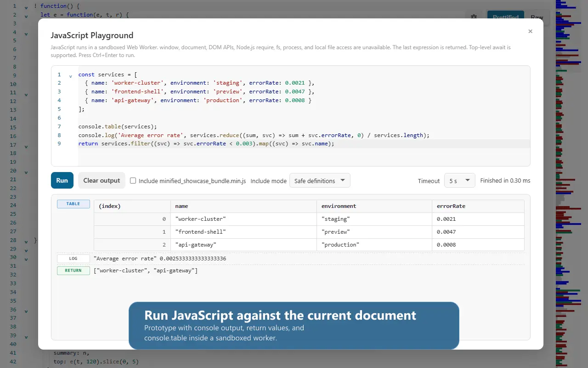The image size is (588, 368).
Task: Click code line 1 const services declaration
Action: (x=108, y=75)
